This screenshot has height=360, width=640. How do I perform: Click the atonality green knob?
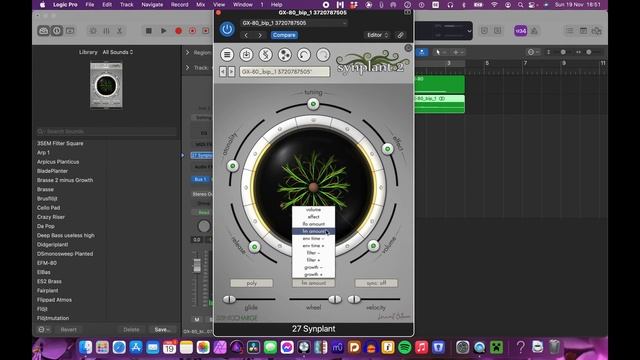point(233,166)
